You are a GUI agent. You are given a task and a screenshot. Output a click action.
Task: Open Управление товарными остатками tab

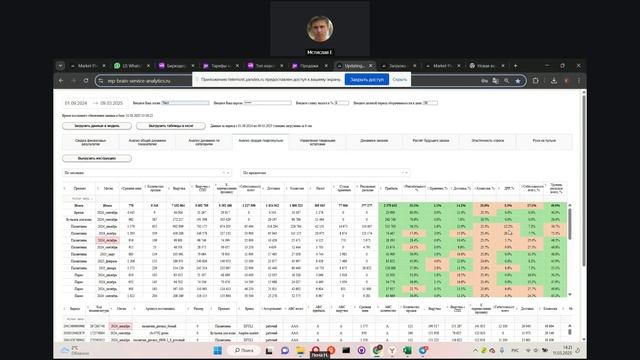[x=318, y=142]
